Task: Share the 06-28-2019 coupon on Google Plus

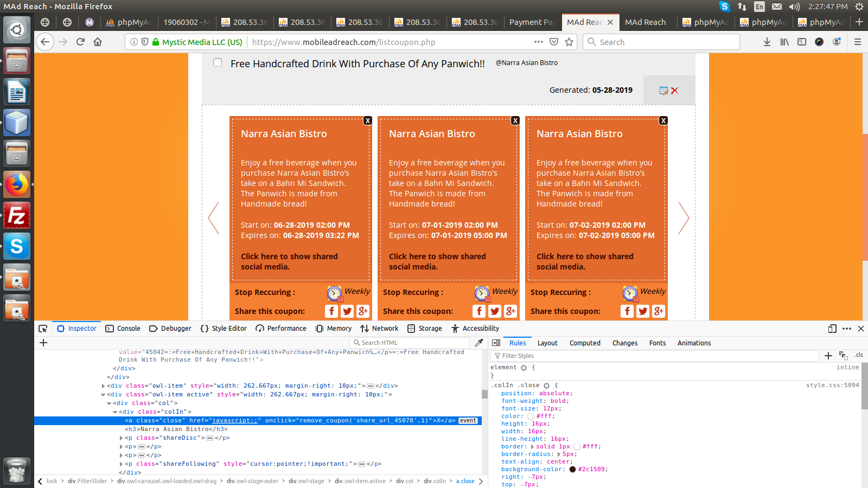Action: 363,311
